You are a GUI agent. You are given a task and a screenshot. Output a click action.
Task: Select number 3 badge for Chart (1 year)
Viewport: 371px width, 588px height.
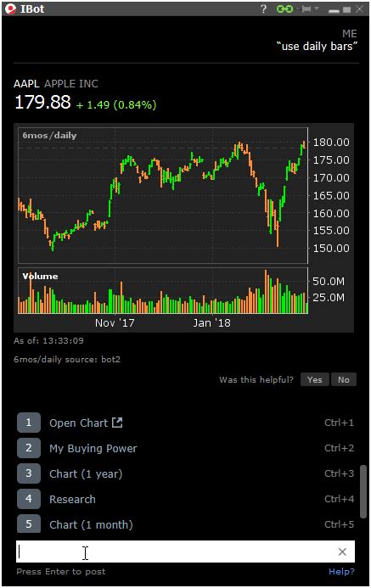click(x=29, y=473)
